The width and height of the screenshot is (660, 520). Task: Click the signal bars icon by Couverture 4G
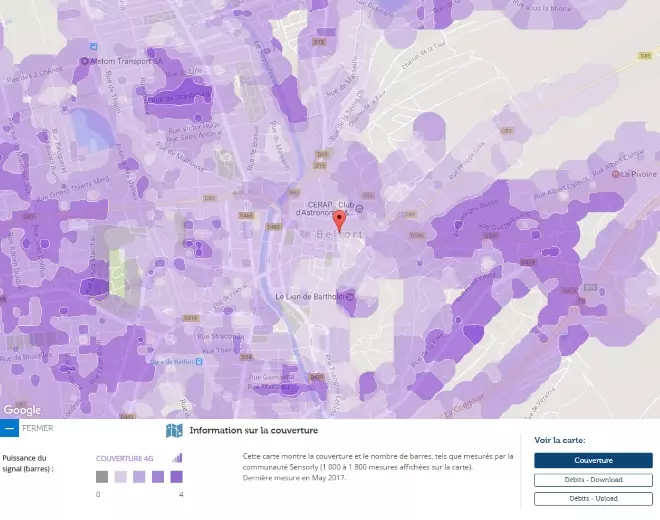click(x=177, y=458)
